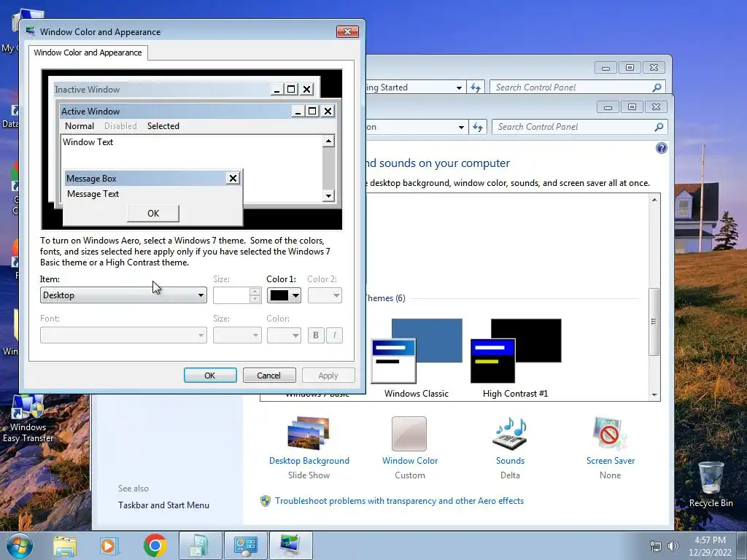Viewport: 747px width, 560px height.
Task: Open Taskbar and Start Menu link
Action: [163, 505]
